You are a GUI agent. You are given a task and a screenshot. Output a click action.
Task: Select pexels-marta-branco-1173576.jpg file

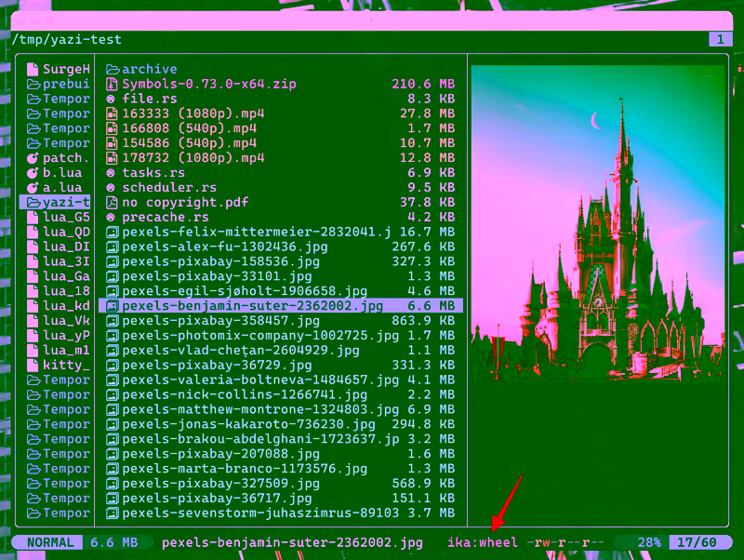tap(281, 469)
